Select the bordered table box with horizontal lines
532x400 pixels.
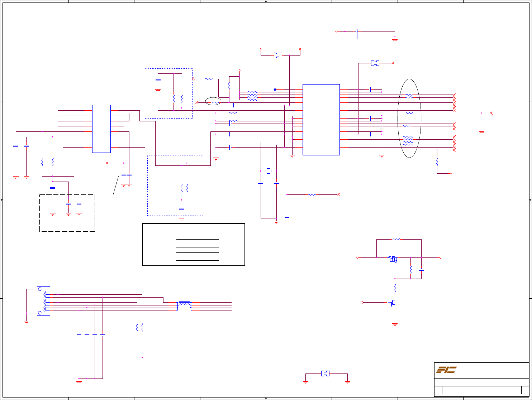click(x=194, y=245)
